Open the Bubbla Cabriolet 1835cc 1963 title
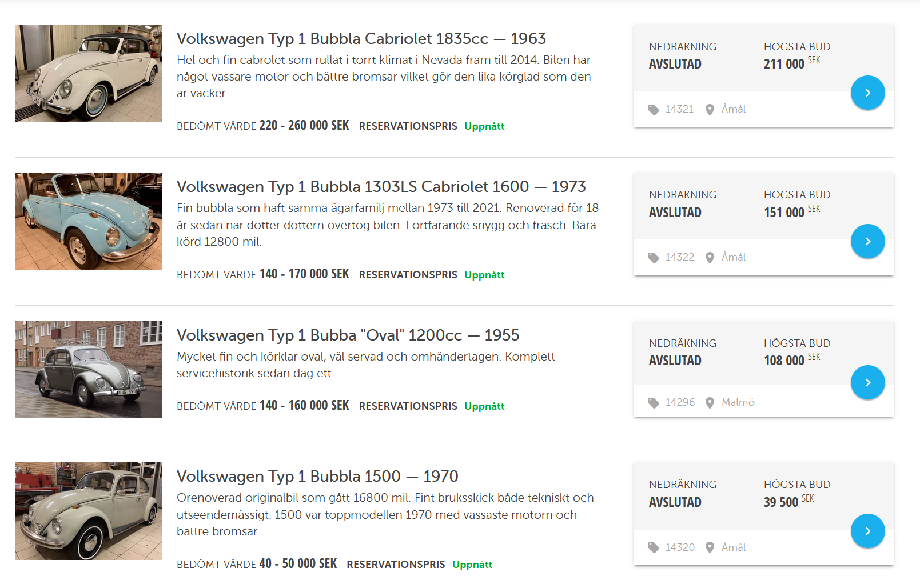The image size is (920, 588). click(x=361, y=39)
